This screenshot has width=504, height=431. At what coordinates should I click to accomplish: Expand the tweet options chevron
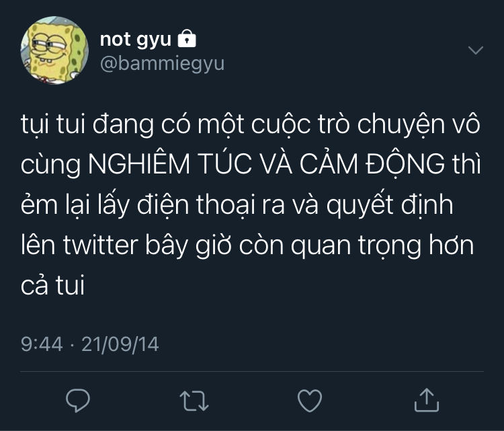click(475, 50)
